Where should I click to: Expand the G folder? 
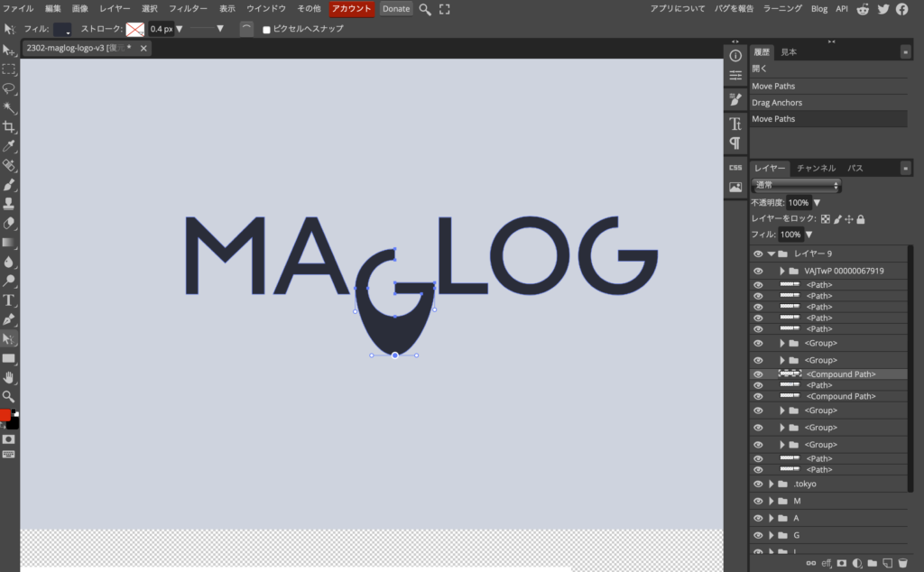[x=771, y=536]
